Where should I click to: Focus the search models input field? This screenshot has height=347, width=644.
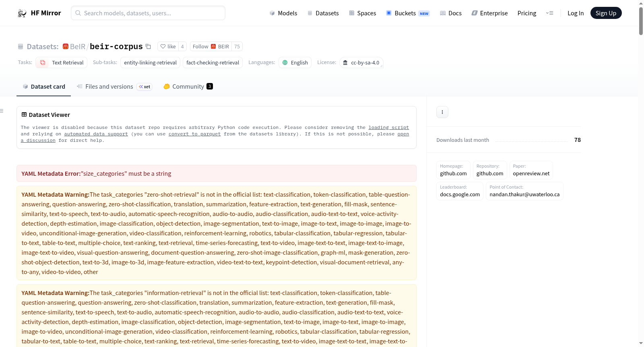[x=148, y=13]
